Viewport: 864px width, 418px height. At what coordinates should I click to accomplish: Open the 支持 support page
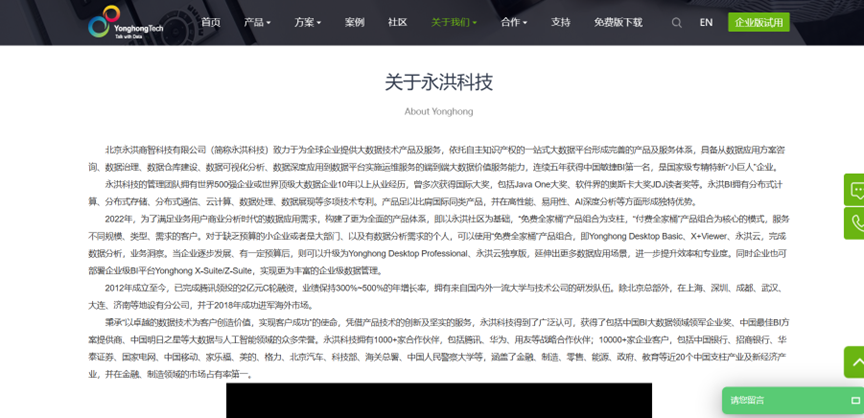pyautogui.click(x=561, y=22)
